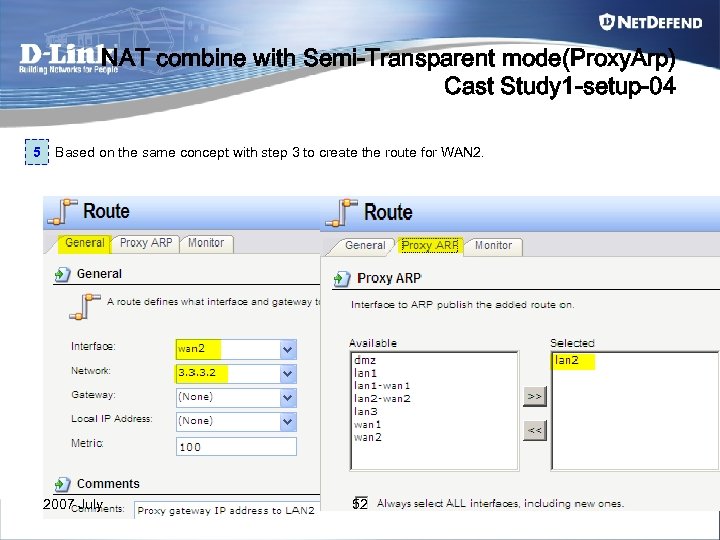
Task: Select highlighted Proxy ARP tab in right panel
Action: pos(430,246)
